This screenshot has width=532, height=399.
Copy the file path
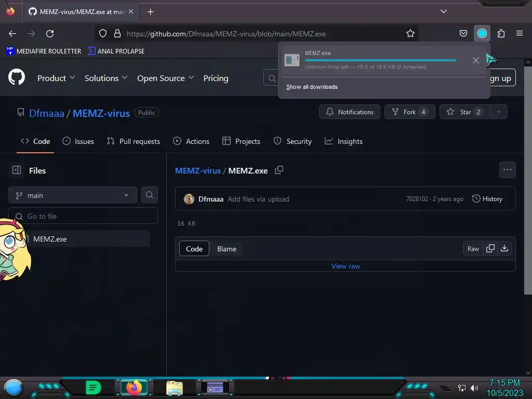(279, 170)
